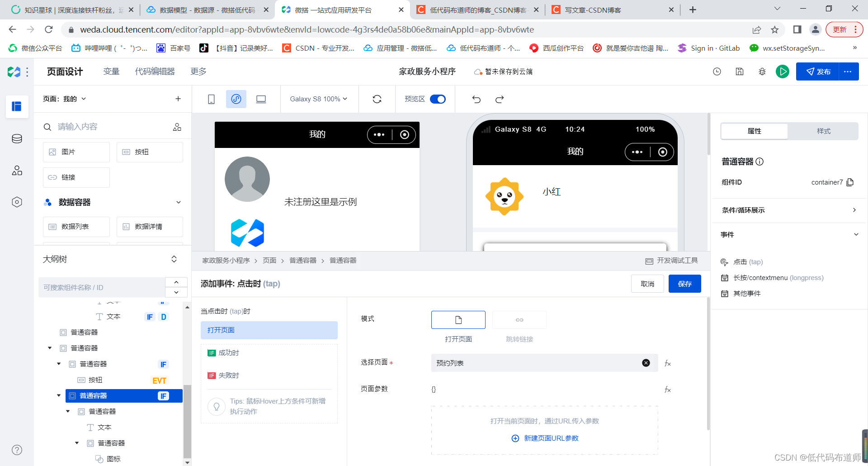Collapse the selected 普通容器 tree node
This screenshot has width=868, height=466.
coord(59,395)
